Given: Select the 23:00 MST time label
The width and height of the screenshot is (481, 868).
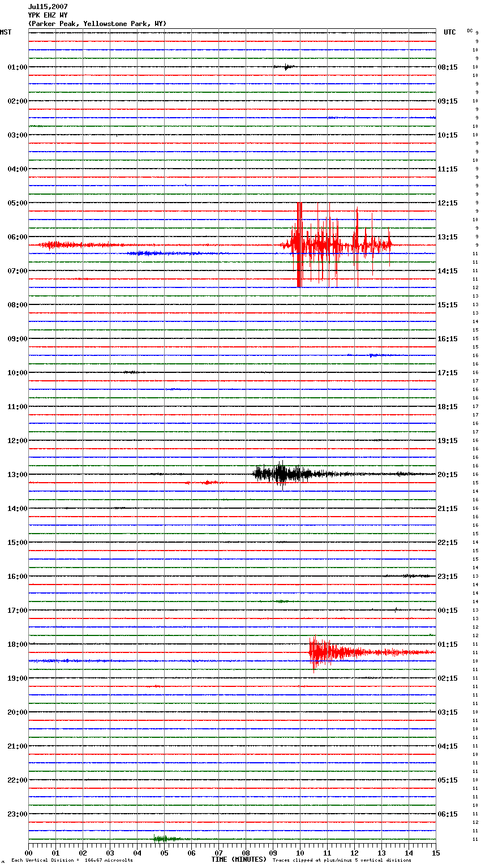Looking at the screenshot, I should point(18,814).
